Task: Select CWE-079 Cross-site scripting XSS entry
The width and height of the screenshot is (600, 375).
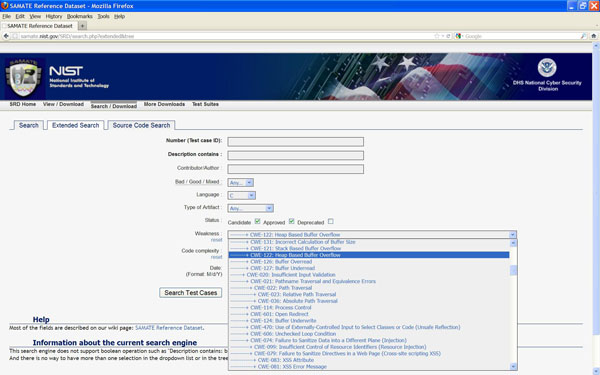Action: tap(369, 354)
